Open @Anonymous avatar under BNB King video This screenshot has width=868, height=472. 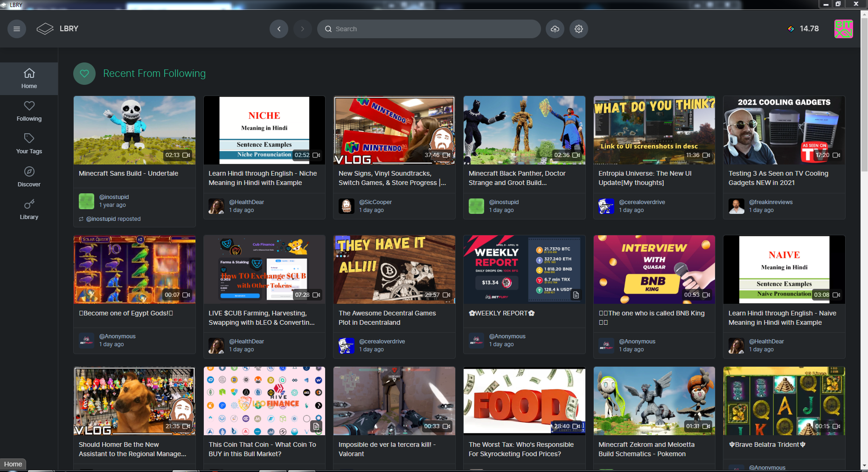point(606,346)
